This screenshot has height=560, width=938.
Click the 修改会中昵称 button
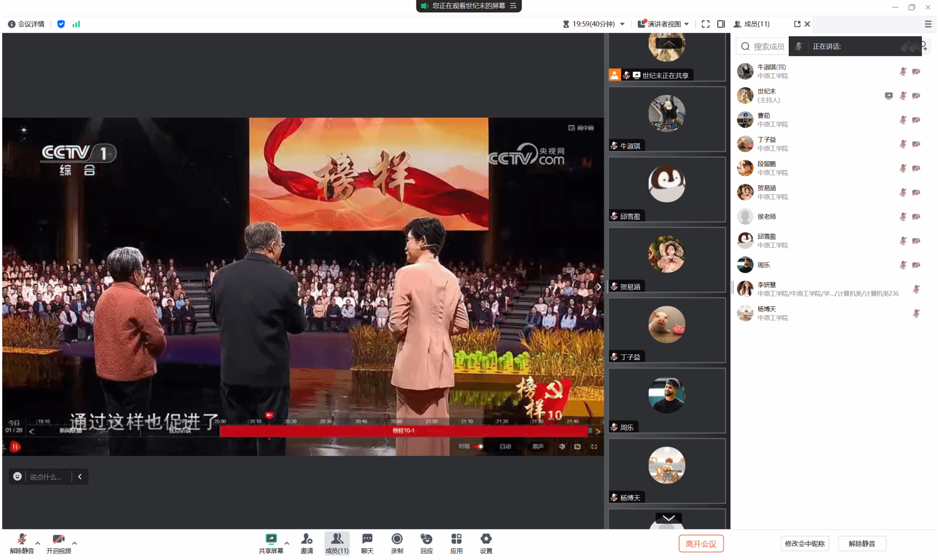coord(804,544)
